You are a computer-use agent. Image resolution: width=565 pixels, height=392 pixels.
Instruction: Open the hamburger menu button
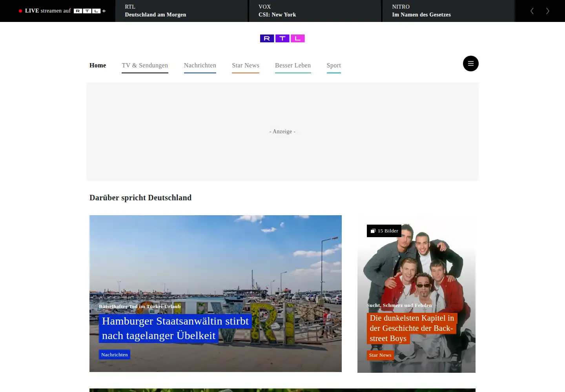(x=470, y=64)
